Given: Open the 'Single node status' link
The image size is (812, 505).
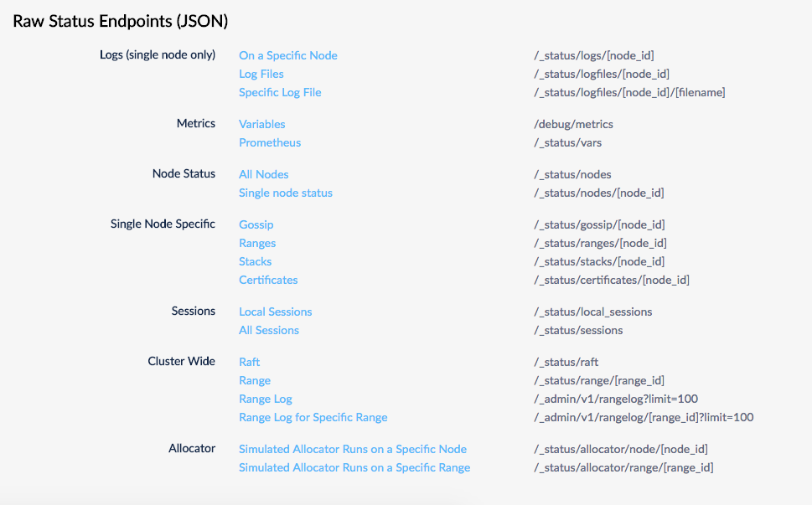Looking at the screenshot, I should point(285,193).
